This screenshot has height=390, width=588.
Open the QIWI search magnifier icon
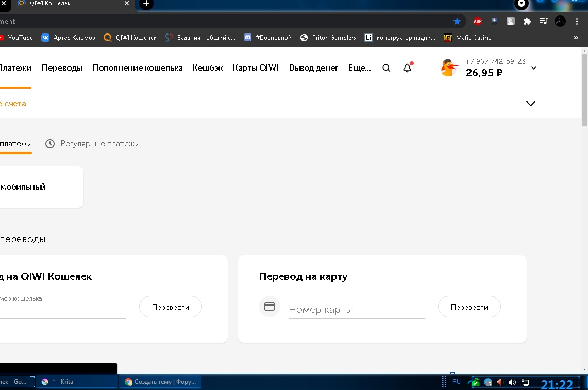pyautogui.click(x=387, y=68)
